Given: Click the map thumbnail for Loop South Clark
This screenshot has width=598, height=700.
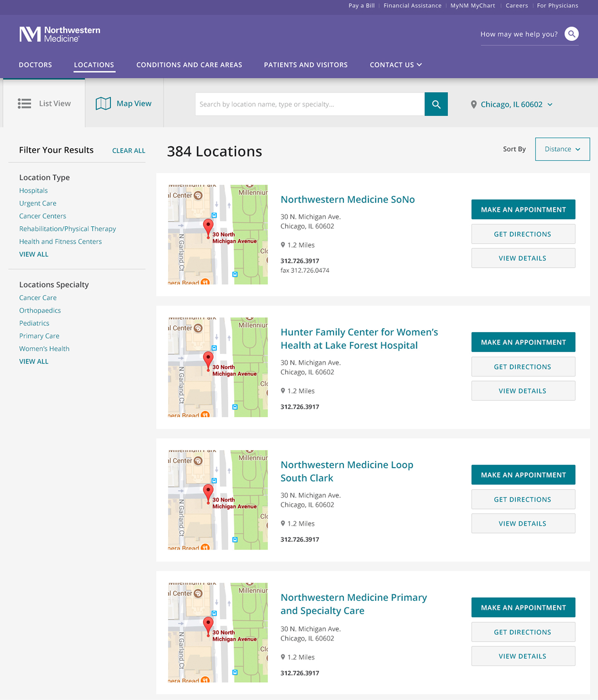Looking at the screenshot, I should point(218,500).
